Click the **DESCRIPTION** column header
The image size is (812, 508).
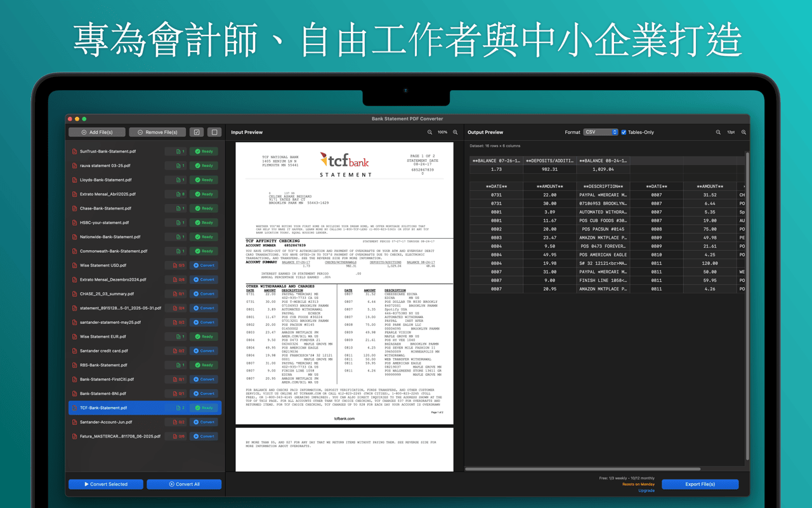pos(603,186)
